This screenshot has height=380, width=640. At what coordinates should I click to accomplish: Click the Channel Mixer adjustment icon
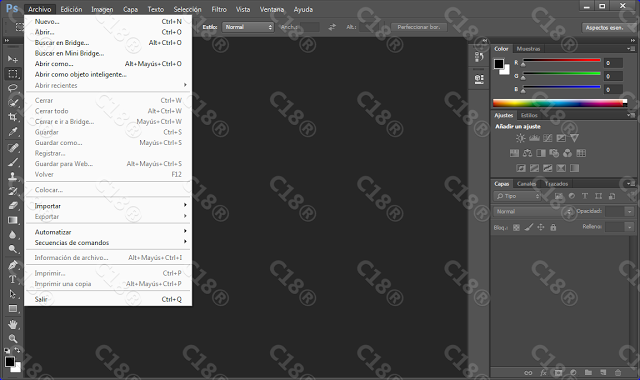(x=567, y=153)
